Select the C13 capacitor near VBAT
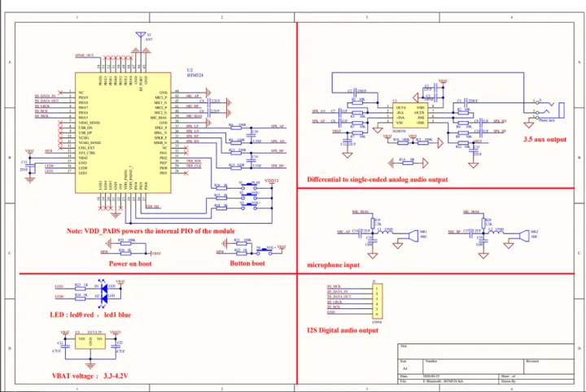The height and width of the screenshot is (392, 586). (x=31, y=165)
